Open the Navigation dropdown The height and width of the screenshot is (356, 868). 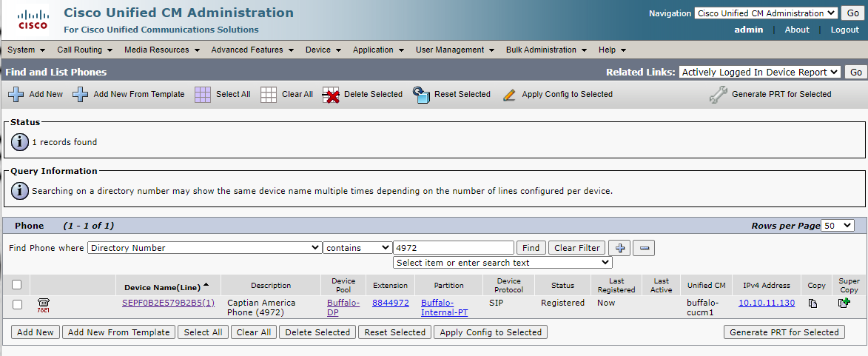[x=767, y=13]
